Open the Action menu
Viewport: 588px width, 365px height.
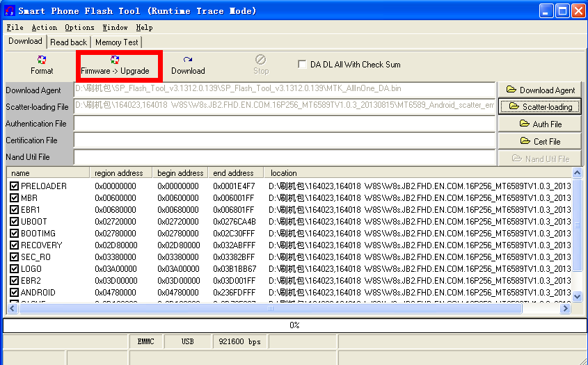click(45, 27)
